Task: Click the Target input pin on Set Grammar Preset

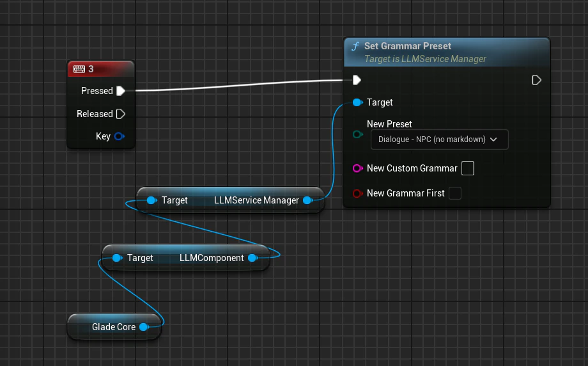Action: pyautogui.click(x=358, y=102)
